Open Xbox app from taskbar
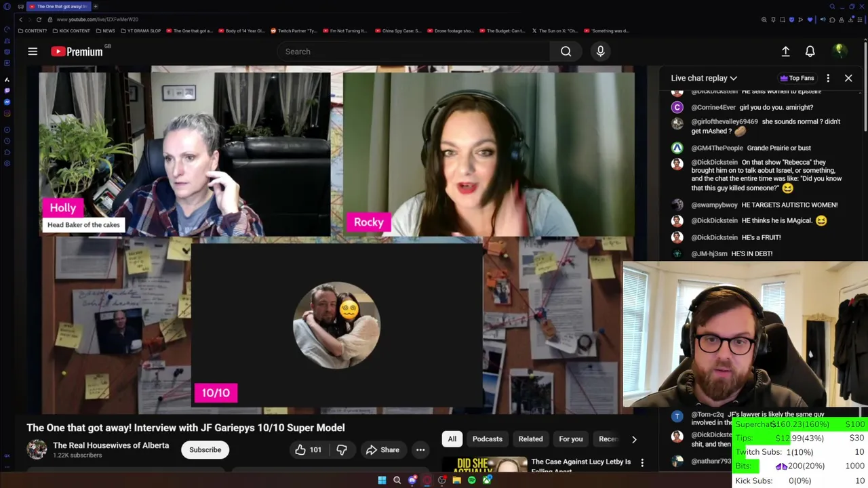Screen dimensions: 868x488 (486, 481)
